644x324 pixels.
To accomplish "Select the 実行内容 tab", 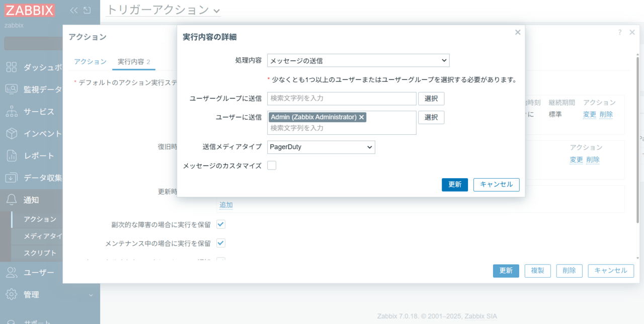I will [133, 61].
